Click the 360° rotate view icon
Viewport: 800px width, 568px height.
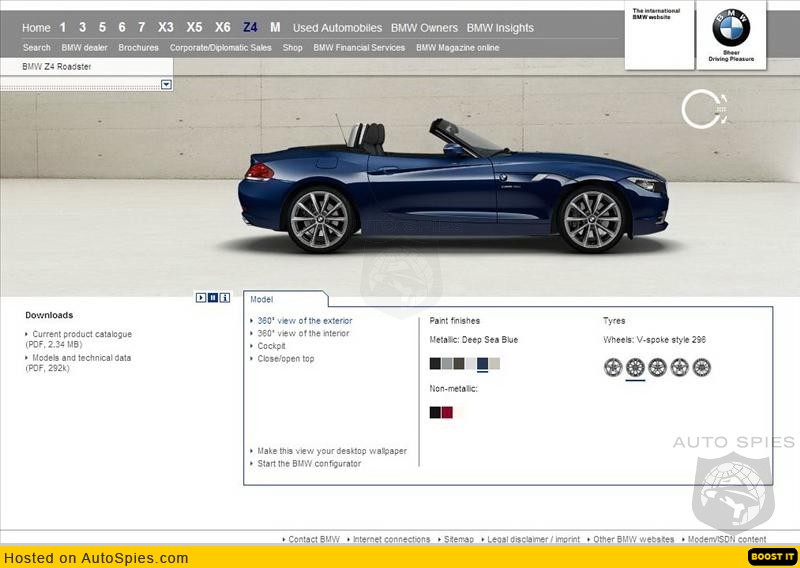click(703, 110)
